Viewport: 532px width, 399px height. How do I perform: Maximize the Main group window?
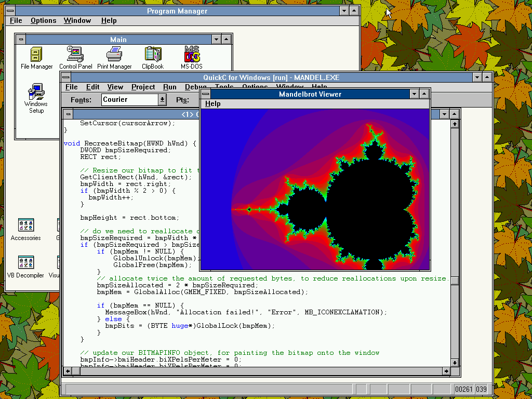pos(227,39)
